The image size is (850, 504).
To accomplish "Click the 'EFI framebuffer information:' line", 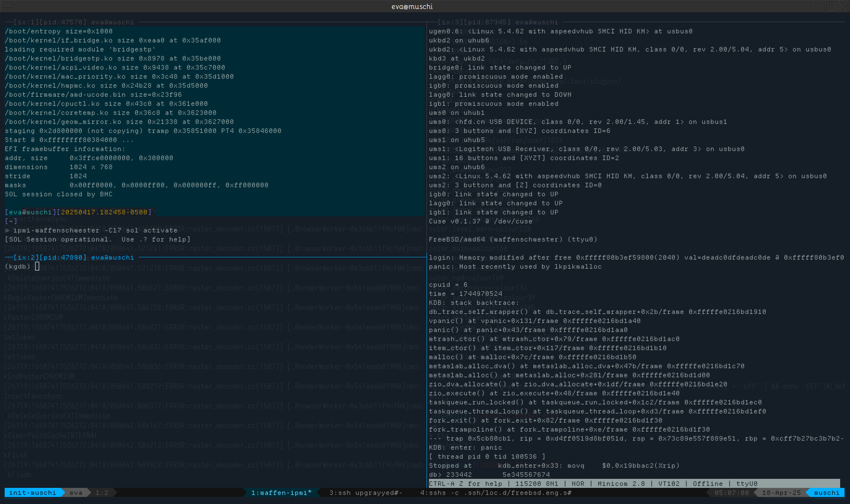I will pos(65,149).
